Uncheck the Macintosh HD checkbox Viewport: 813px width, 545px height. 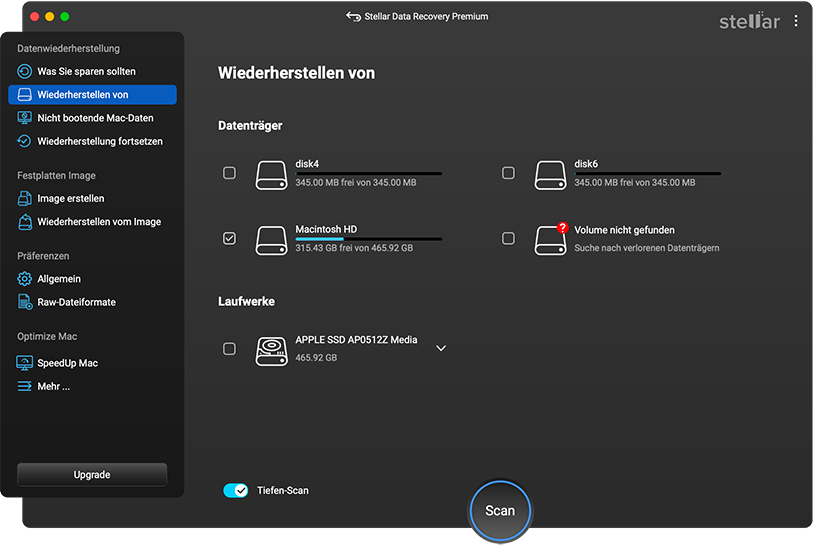click(x=229, y=239)
